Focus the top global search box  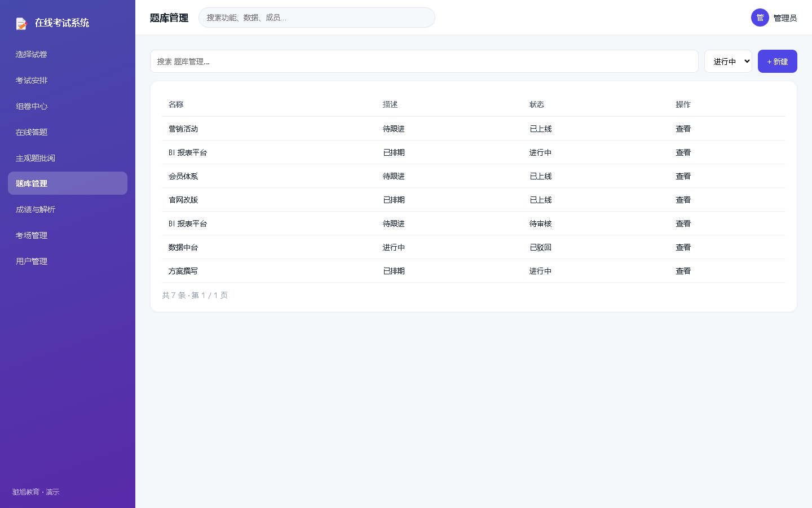point(317,17)
